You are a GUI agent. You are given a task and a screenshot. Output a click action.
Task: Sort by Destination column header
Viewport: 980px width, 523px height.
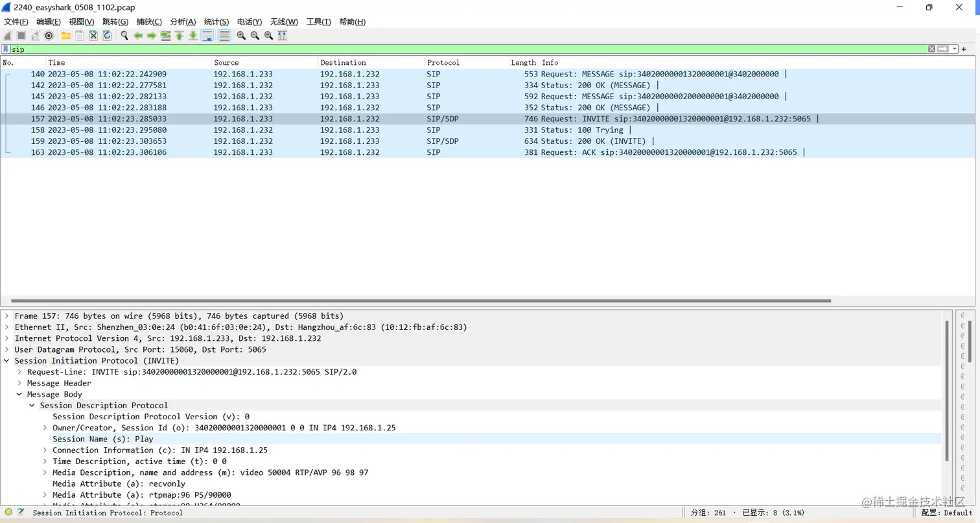click(x=371, y=63)
